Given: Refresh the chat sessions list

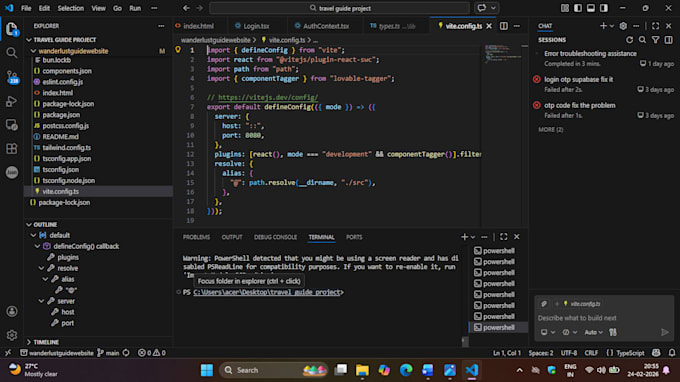Looking at the screenshot, I should tap(629, 40).
